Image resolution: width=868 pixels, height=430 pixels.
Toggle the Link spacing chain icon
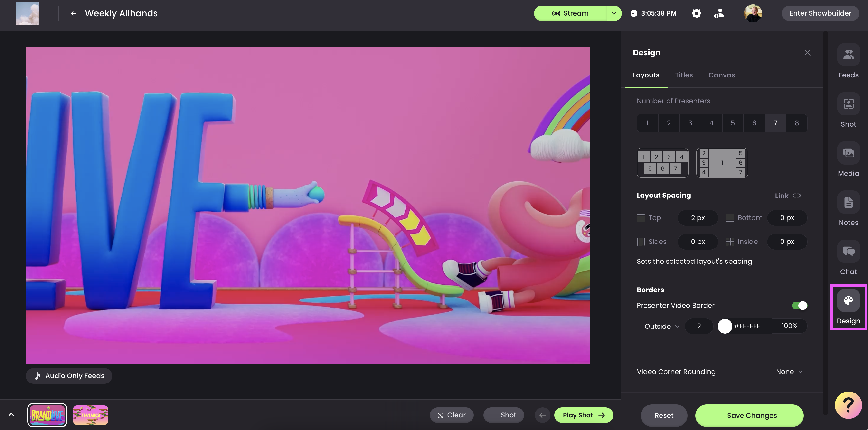(x=797, y=196)
